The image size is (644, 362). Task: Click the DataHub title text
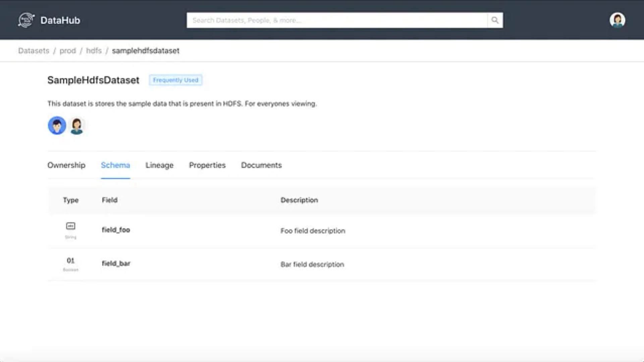60,20
